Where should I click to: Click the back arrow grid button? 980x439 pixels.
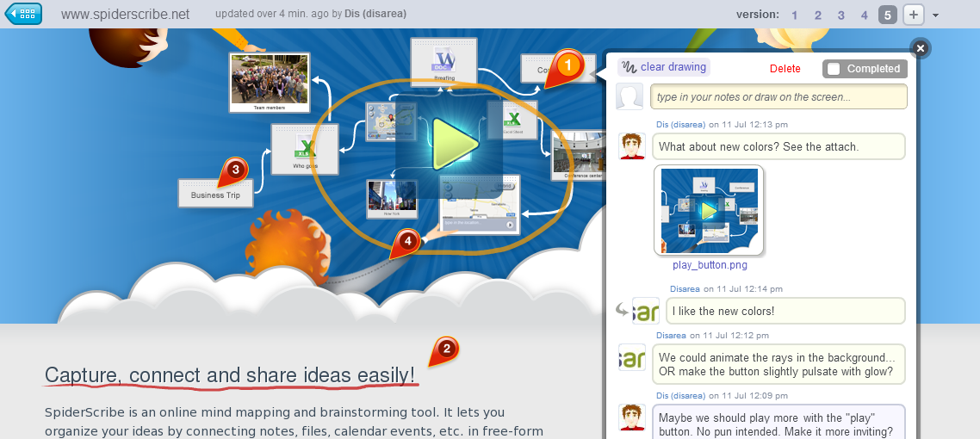tap(23, 14)
